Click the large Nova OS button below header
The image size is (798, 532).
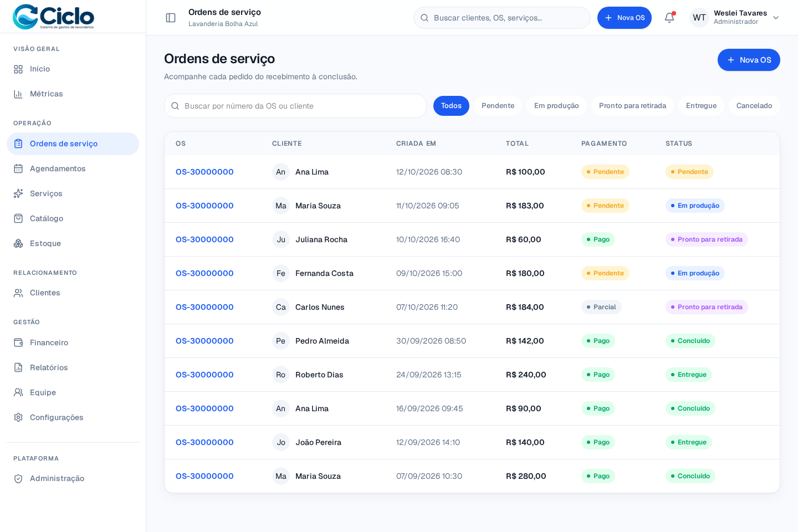coord(749,60)
